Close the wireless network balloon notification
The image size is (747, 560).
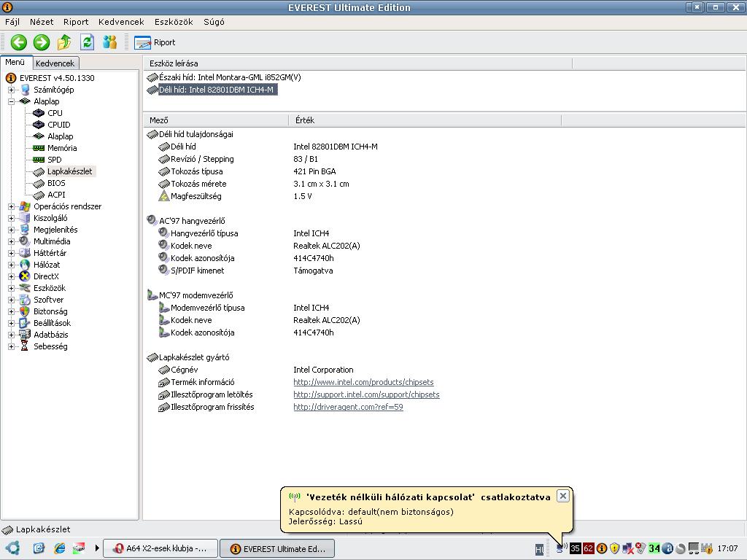pos(562,496)
